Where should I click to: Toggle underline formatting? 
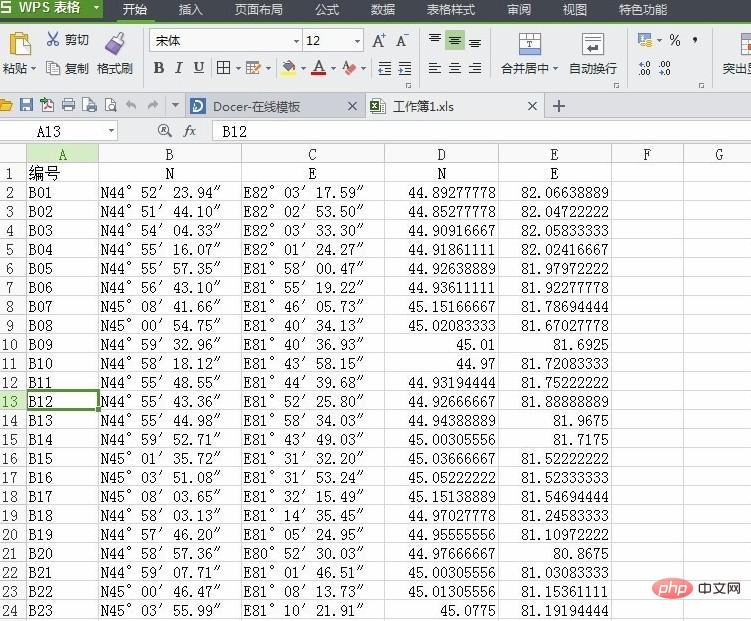pos(199,68)
